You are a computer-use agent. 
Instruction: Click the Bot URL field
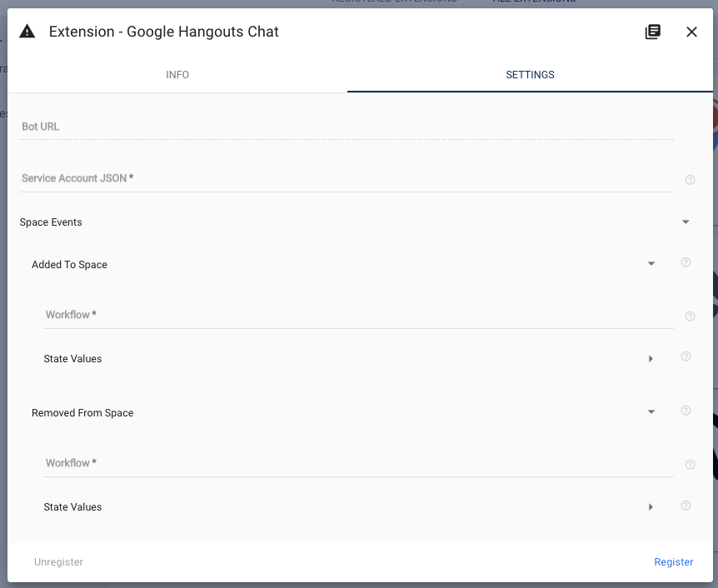tap(347, 127)
